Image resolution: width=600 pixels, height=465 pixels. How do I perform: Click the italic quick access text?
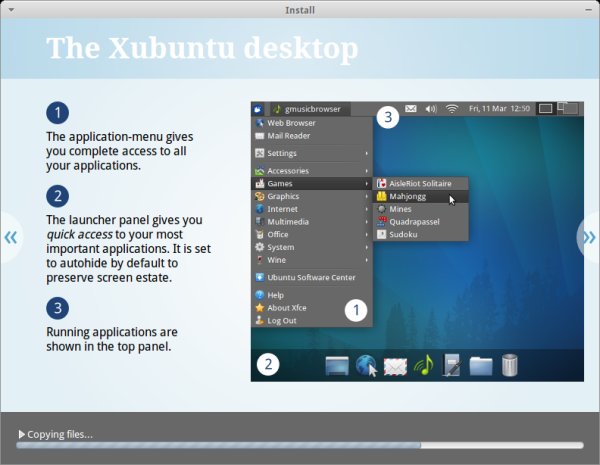tap(80, 234)
